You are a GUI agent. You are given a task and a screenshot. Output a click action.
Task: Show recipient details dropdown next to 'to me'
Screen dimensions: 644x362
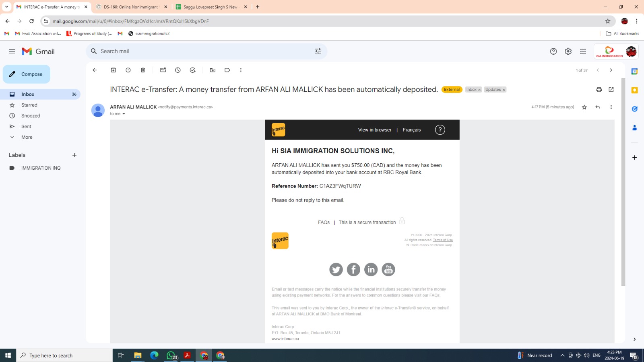tap(124, 114)
